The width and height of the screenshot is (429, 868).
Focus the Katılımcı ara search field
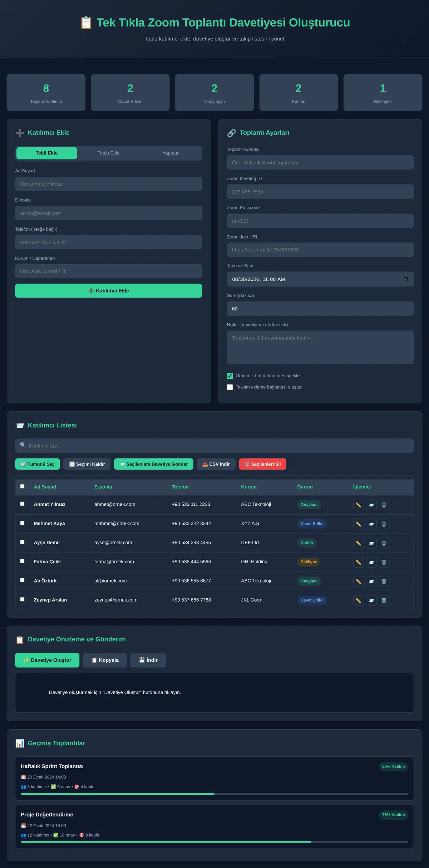[x=214, y=446]
